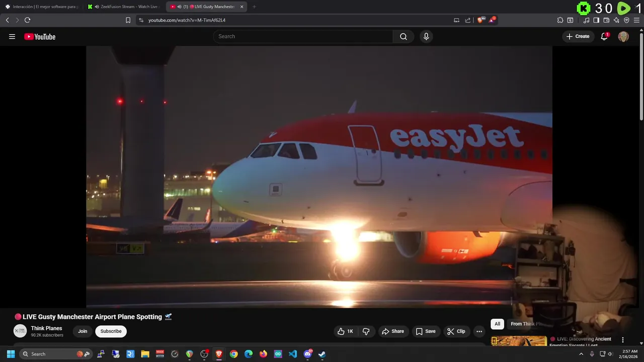Share the live stream
The width and height of the screenshot is (644, 362).
(x=393, y=331)
